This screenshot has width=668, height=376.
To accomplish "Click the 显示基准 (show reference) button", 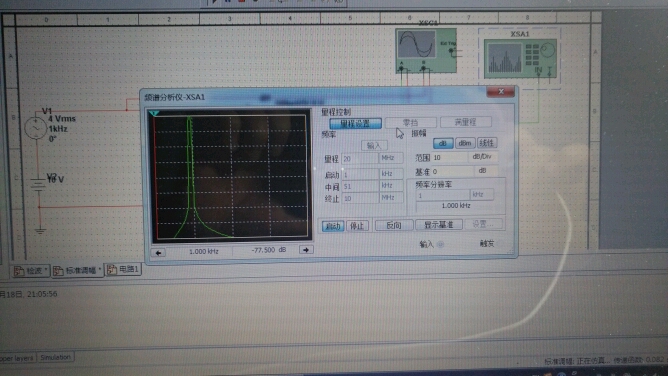I will (x=439, y=224).
